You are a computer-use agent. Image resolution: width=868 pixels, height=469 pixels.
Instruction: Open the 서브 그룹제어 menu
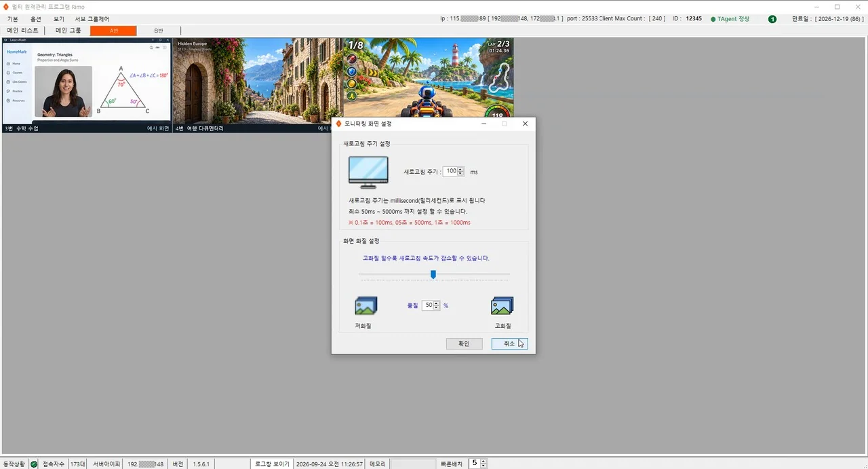92,19
